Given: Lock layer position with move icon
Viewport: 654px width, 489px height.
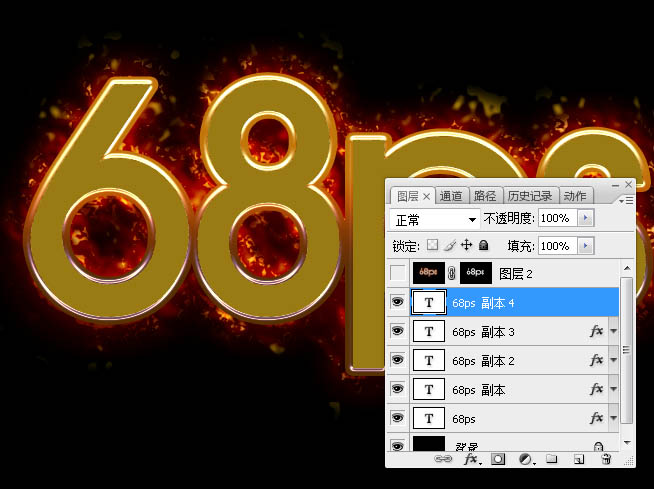Looking at the screenshot, I should click(x=466, y=245).
